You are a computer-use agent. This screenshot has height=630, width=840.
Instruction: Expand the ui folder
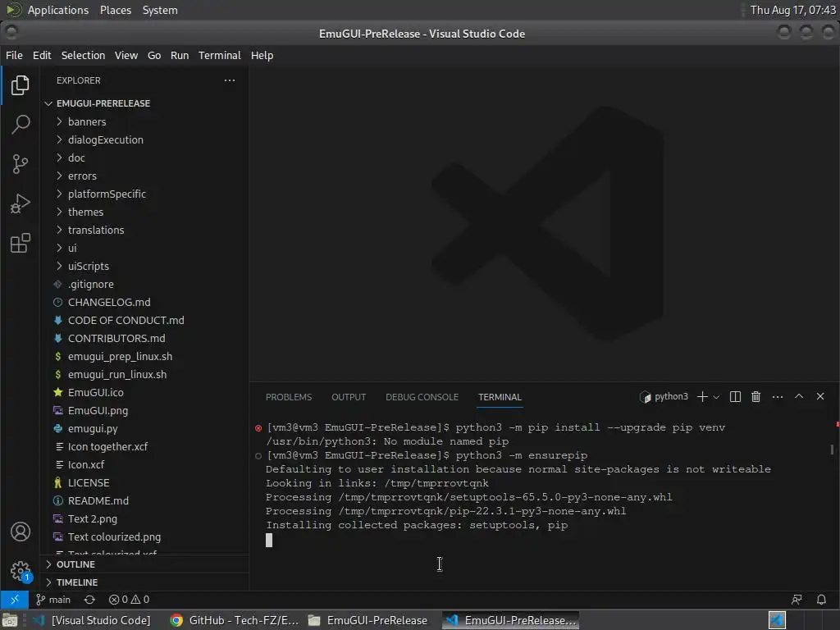click(72, 248)
